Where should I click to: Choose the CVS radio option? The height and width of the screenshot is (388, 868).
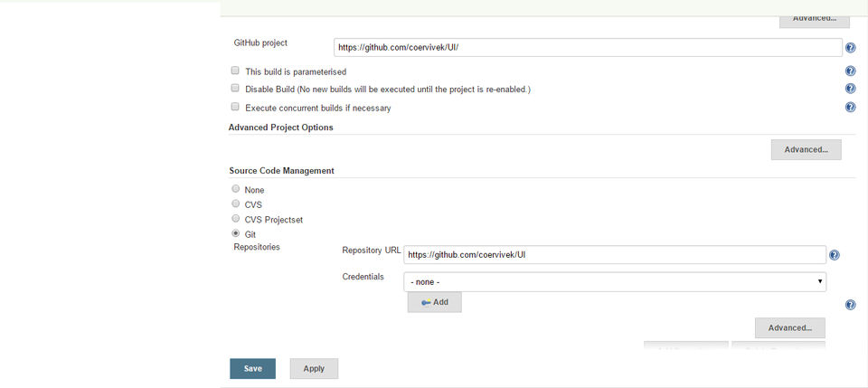pyautogui.click(x=236, y=203)
